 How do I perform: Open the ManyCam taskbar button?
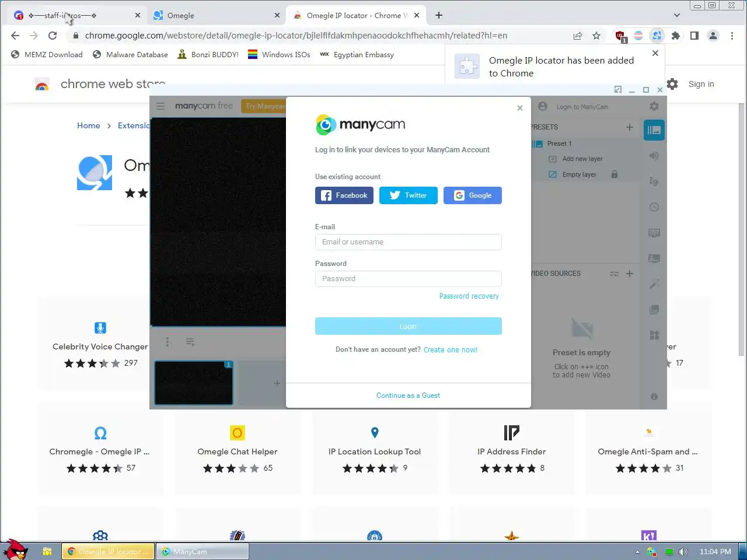tap(203, 551)
